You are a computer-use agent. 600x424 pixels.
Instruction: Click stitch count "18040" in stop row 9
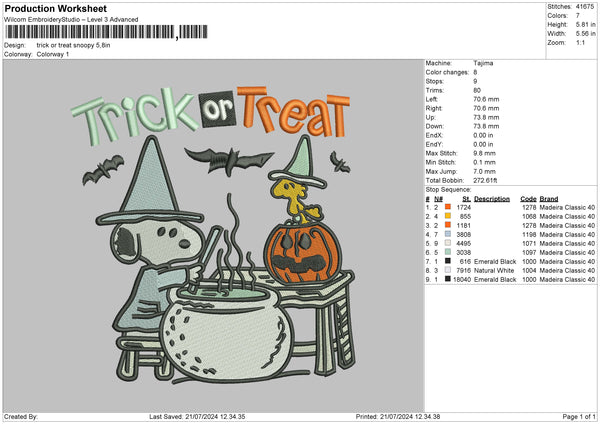462,280
